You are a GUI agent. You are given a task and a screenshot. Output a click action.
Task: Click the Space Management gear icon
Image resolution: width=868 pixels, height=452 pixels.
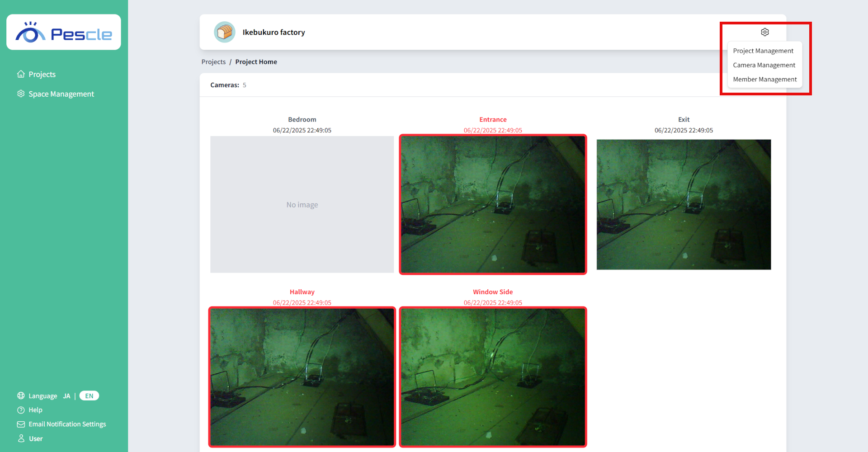(21, 94)
